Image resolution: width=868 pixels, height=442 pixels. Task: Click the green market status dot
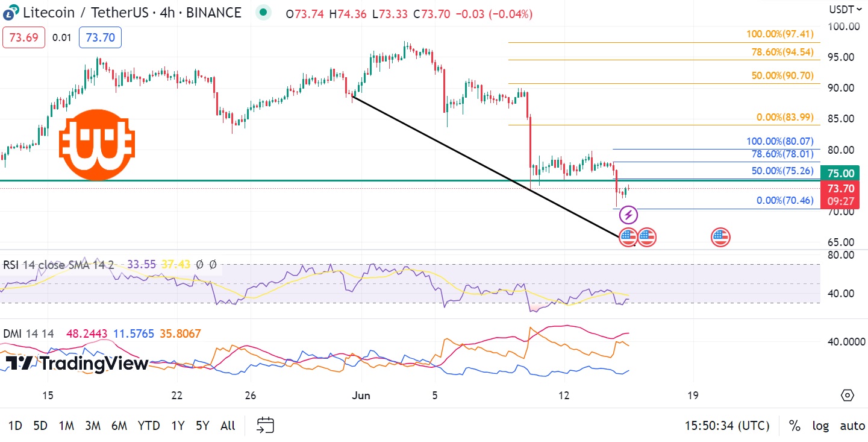(263, 12)
